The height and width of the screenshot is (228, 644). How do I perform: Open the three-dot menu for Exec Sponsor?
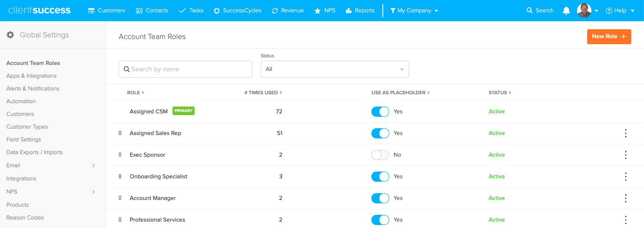[626, 155]
